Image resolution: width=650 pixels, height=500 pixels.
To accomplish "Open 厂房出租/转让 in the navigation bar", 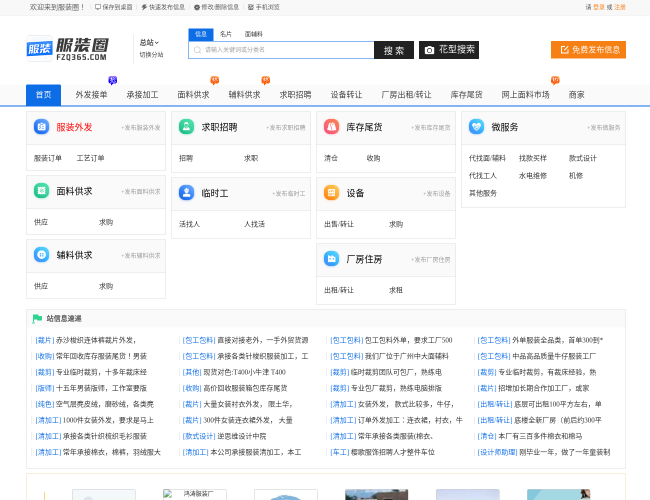I will pyautogui.click(x=406, y=95).
